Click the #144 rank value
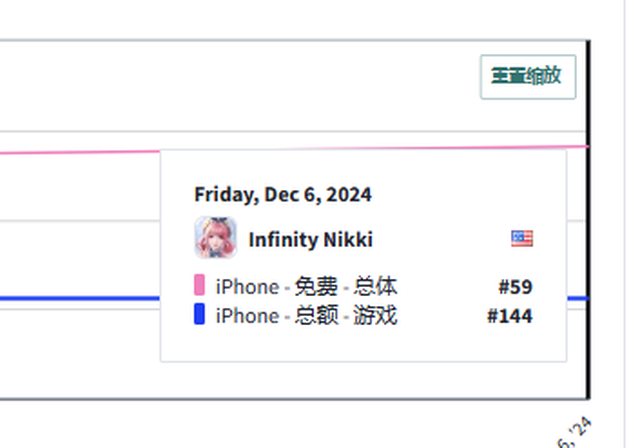This screenshot has height=448, width=640. tap(510, 316)
